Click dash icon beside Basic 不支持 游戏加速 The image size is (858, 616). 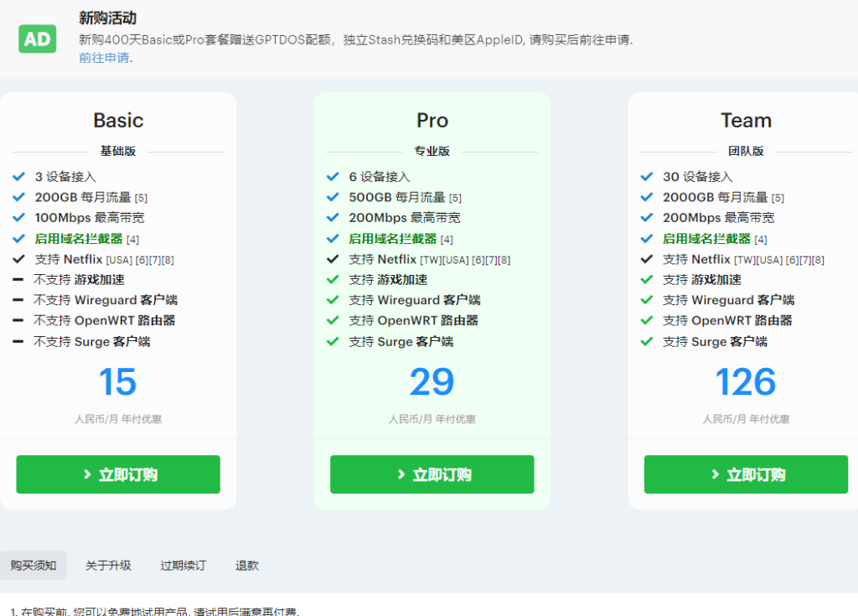tap(18, 280)
